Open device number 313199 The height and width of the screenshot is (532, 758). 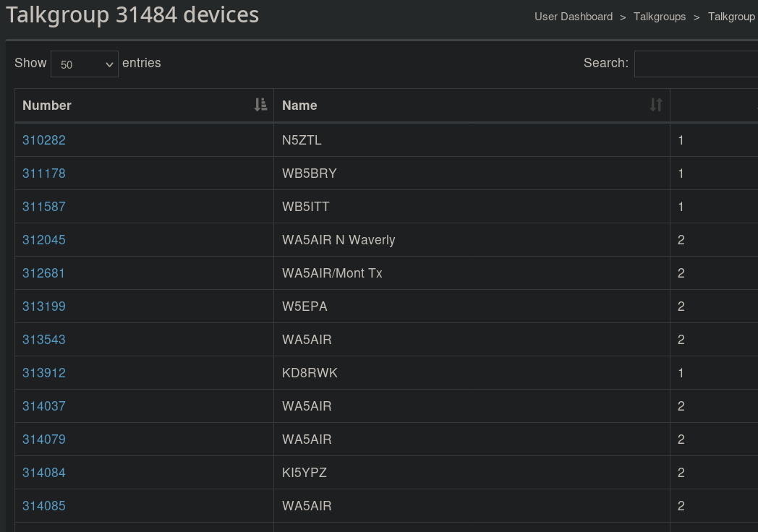click(44, 306)
